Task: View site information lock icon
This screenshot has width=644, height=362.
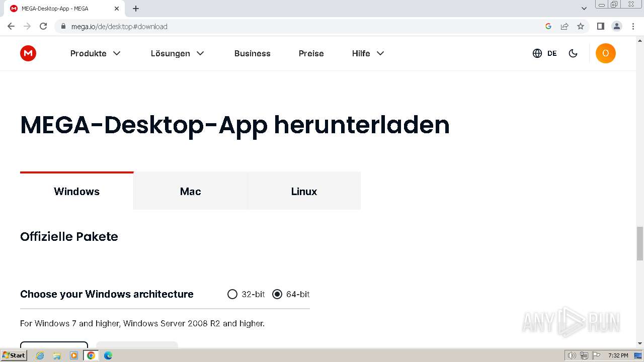Action: [x=63, y=26]
